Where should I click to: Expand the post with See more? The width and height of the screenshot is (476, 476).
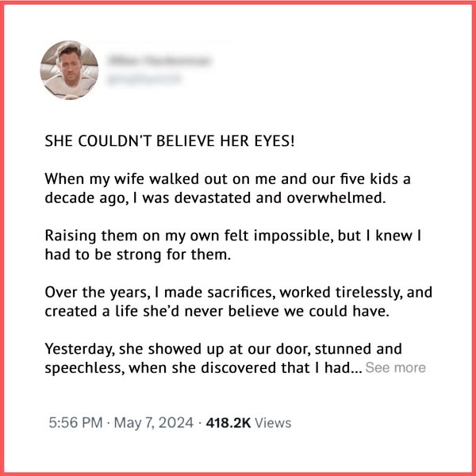395,368
